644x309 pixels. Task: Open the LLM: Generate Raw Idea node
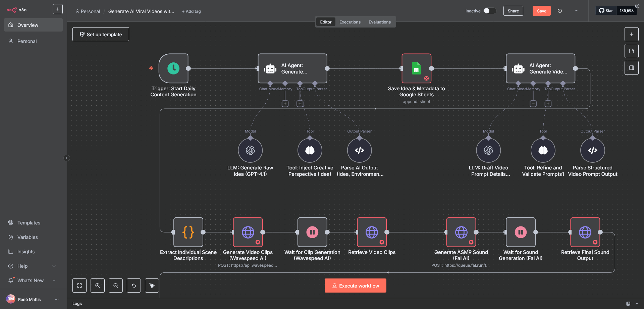(x=250, y=150)
